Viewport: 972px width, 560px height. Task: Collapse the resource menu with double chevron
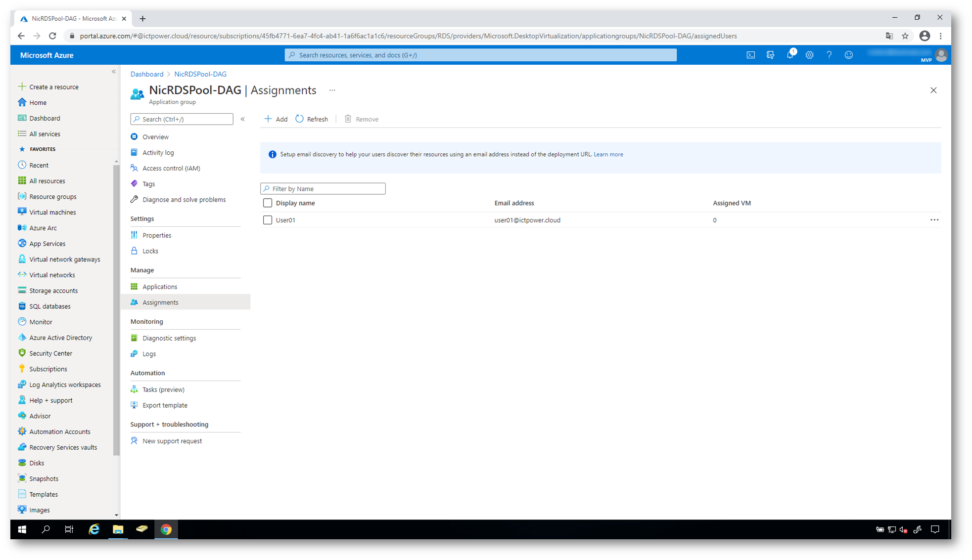pyautogui.click(x=243, y=119)
